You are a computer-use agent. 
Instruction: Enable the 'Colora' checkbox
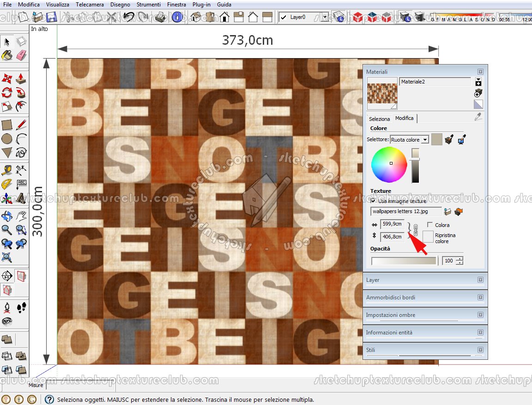coord(430,225)
